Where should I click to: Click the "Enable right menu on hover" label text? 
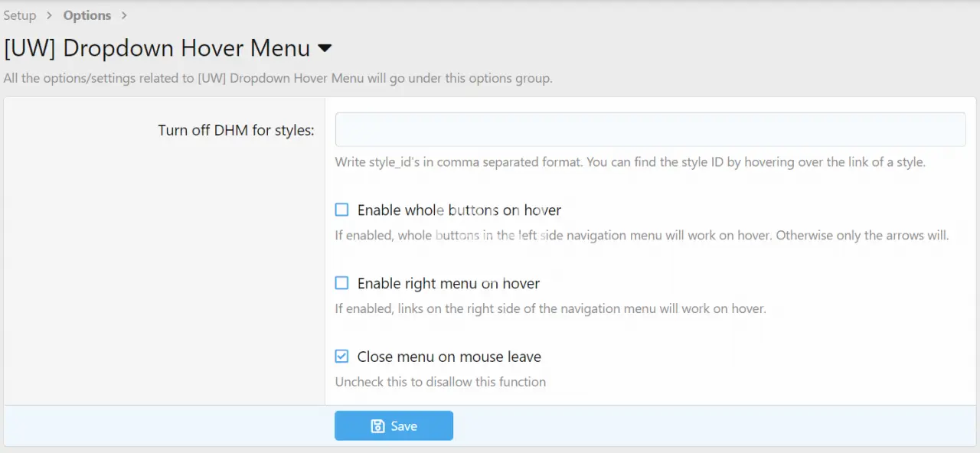click(449, 283)
